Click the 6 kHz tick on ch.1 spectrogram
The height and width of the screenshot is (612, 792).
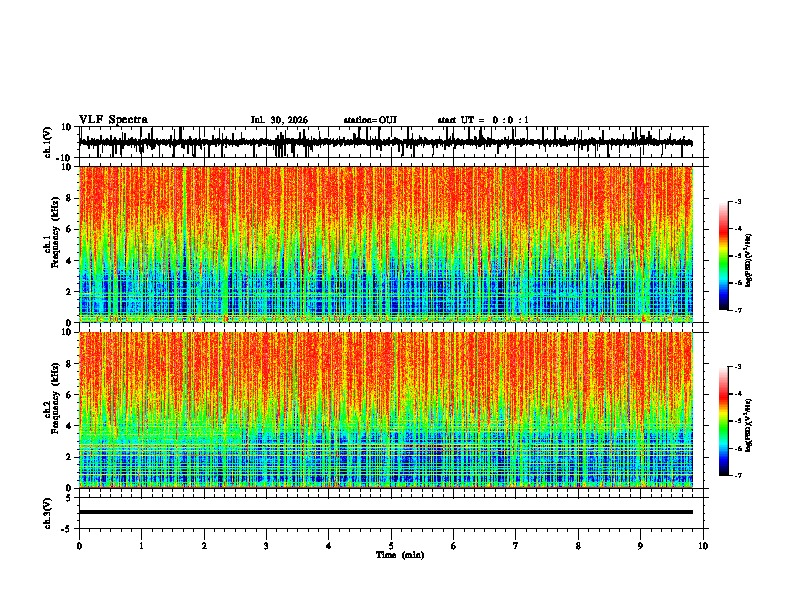[x=69, y=229]
